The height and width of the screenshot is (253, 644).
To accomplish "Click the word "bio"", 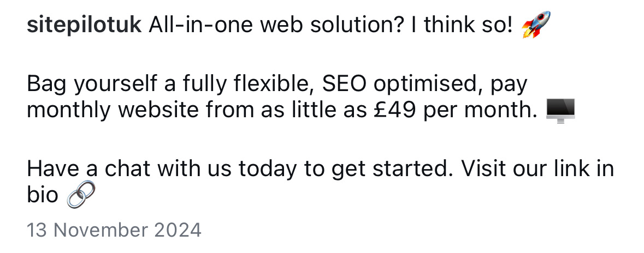I will click(42, 195).
